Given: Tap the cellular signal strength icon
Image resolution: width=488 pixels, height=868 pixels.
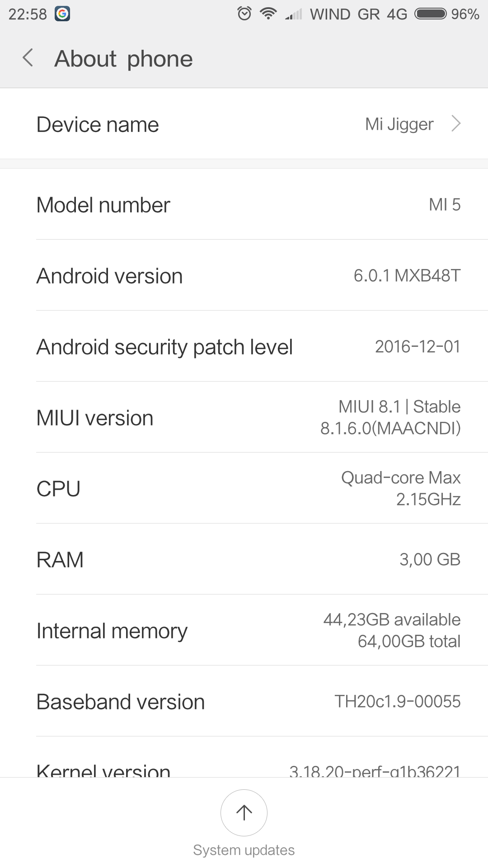Looking at the screenshot, I should (294, 14).
